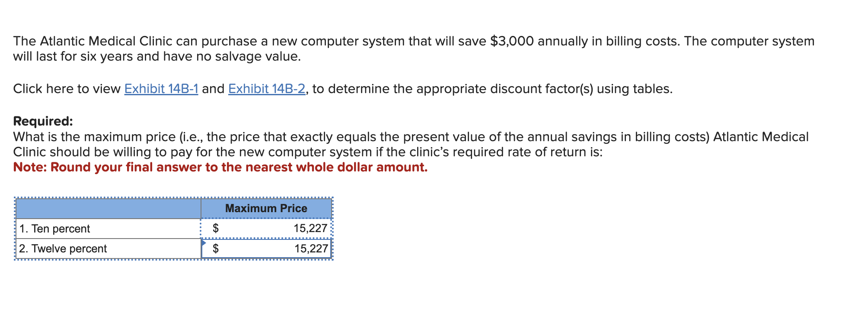Select the '2. Twelve percent' row label
The image size is (868, 310).
62,249
